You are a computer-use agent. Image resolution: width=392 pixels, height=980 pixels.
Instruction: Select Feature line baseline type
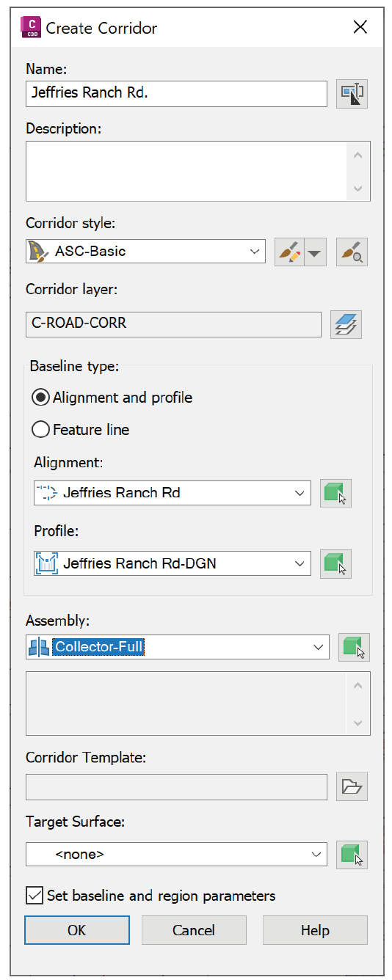click(81, 430)
